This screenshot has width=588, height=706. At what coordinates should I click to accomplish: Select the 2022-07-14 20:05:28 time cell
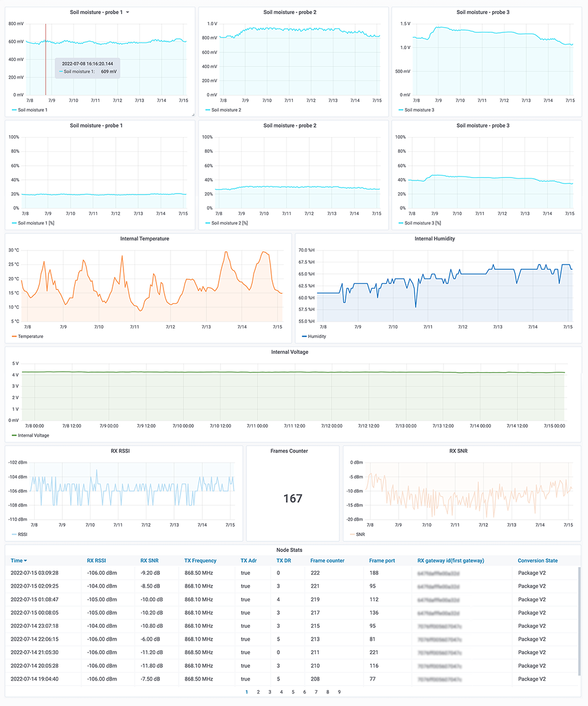pos(43,665)
